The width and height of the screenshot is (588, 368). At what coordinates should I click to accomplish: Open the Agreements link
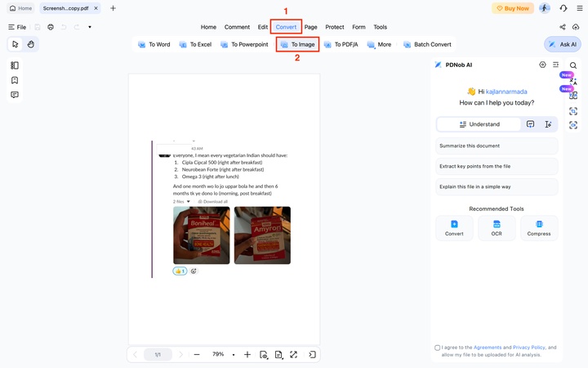(487, 348)
